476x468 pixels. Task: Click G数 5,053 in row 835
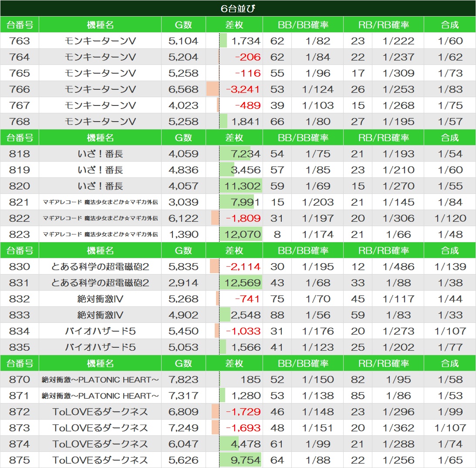pyautogui.click(x=183, y=347)
